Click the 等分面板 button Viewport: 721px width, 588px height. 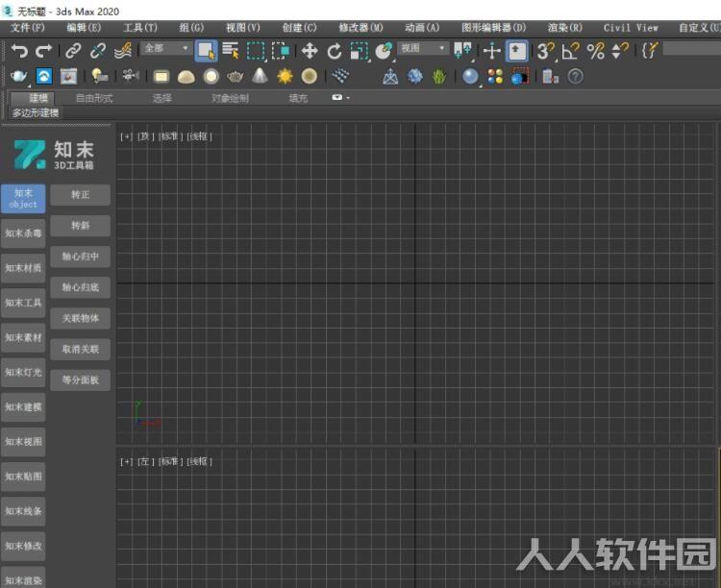click(80, 380)
